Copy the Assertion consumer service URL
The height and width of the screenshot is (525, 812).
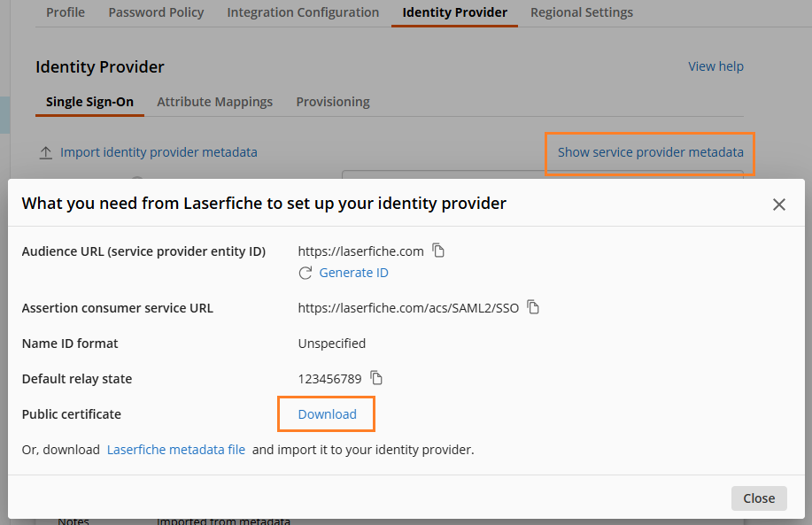click(x=533, y=308)
